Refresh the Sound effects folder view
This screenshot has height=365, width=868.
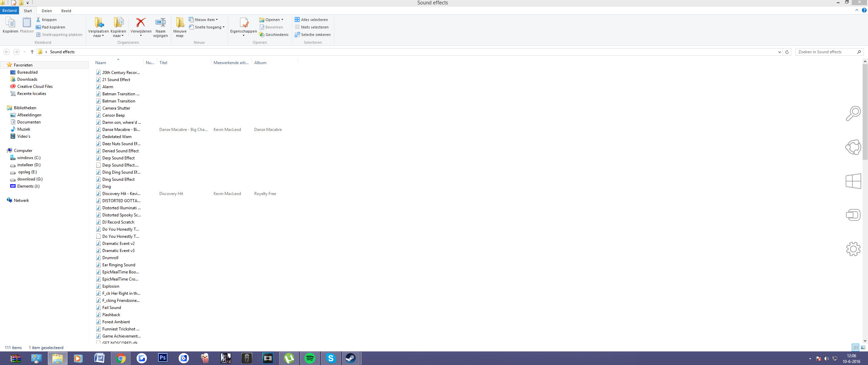787,52
